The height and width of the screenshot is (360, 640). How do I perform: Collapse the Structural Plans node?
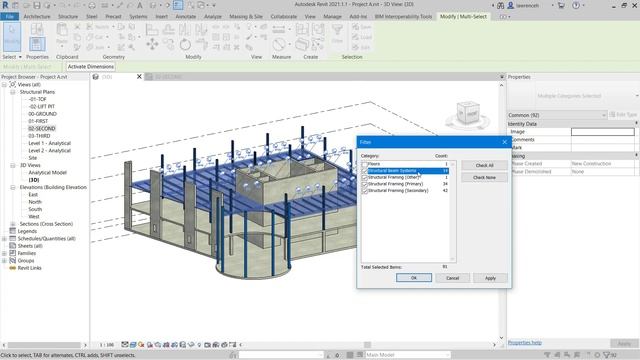point(13,92)
